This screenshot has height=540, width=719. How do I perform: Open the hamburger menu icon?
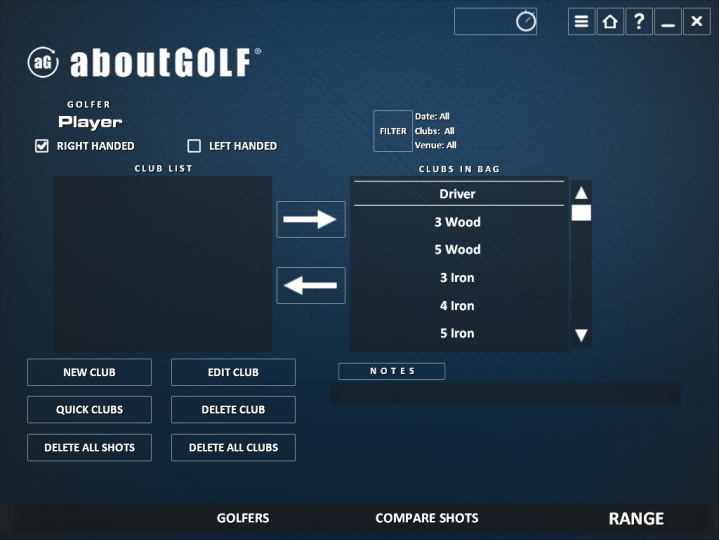click(x=581, y=22)
